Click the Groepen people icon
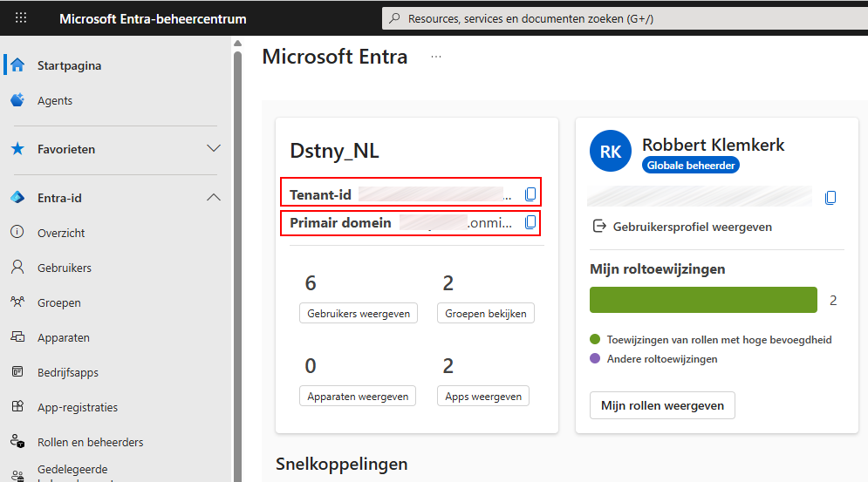 point(17,302)
